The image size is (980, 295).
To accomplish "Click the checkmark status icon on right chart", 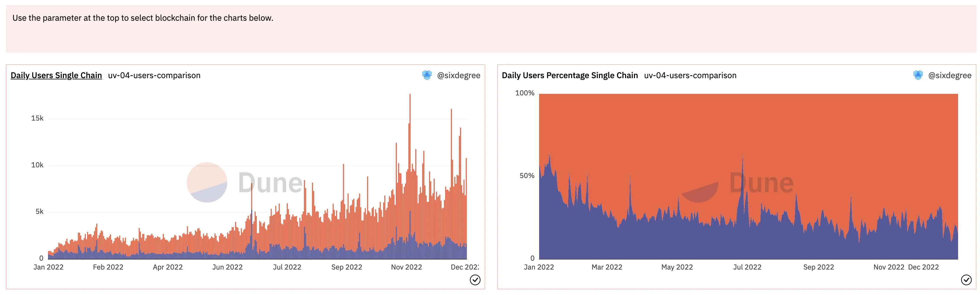I will pyautogui.click(x=966, y=280).
